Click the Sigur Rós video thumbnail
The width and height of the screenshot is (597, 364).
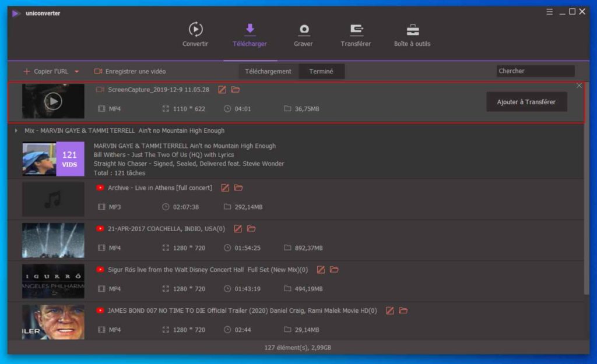coord(53,281)
